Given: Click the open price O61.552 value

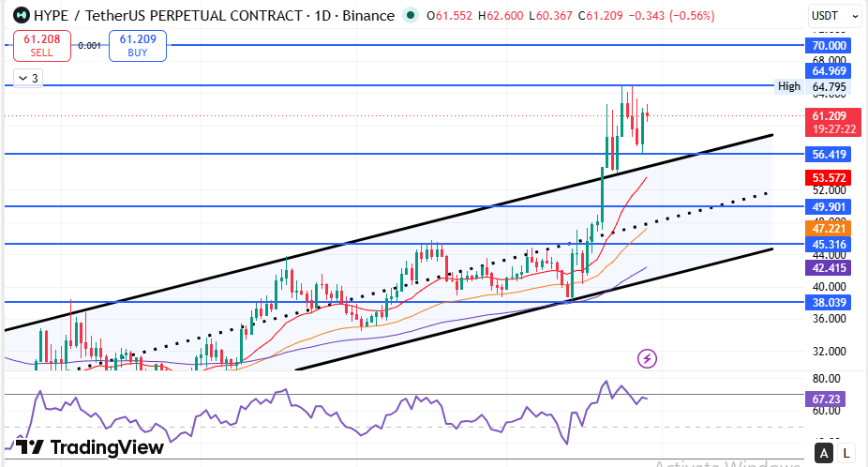Looking at the screenshot, I should click(450, 16).
